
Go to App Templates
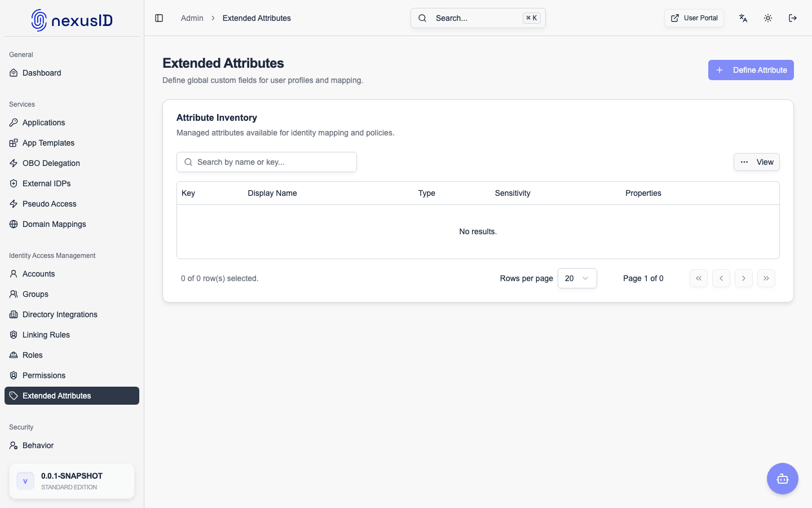click(72, 143)
